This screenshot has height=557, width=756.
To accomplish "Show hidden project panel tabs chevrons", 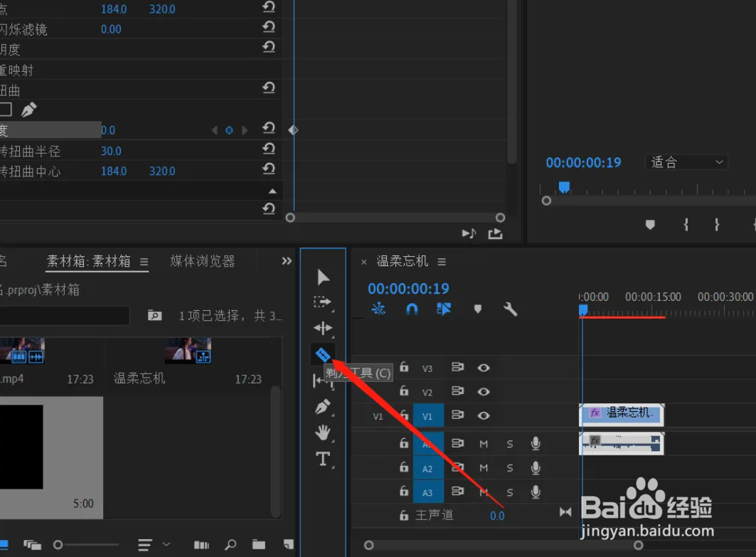I will click(287, 261).
